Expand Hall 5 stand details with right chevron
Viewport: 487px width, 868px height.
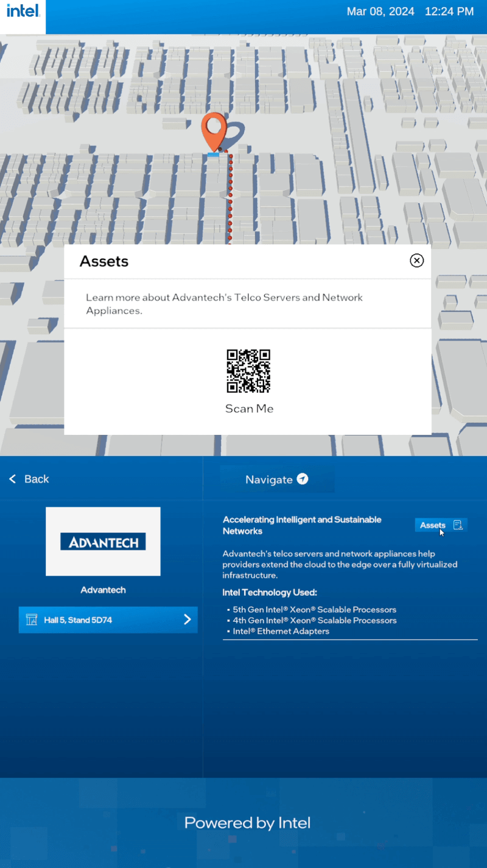click(x=187, y=620)
